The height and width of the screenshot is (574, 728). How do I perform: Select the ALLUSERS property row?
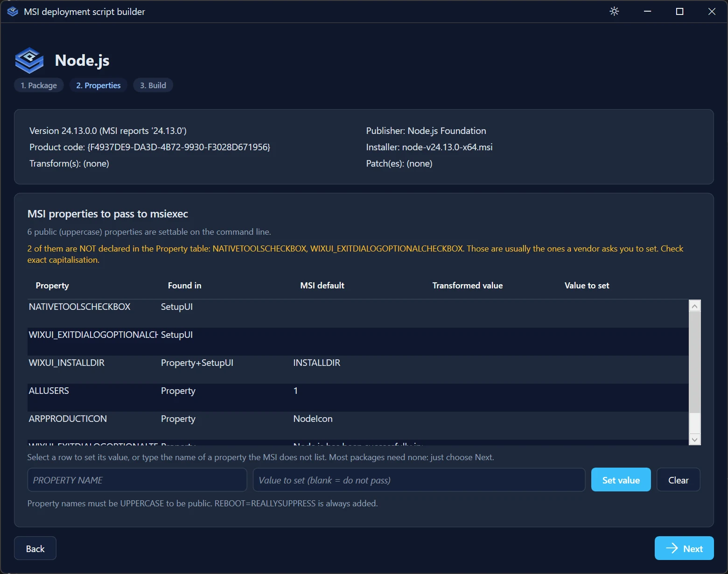358,397
